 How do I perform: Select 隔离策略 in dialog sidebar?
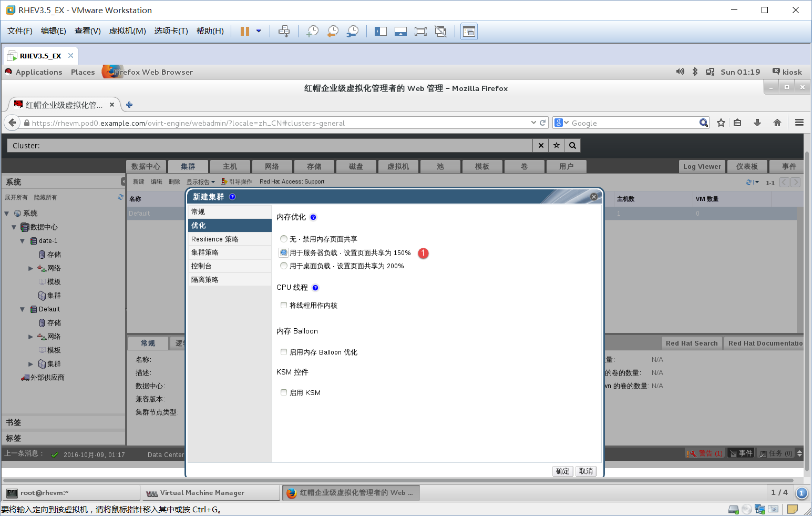pos(230,280)
